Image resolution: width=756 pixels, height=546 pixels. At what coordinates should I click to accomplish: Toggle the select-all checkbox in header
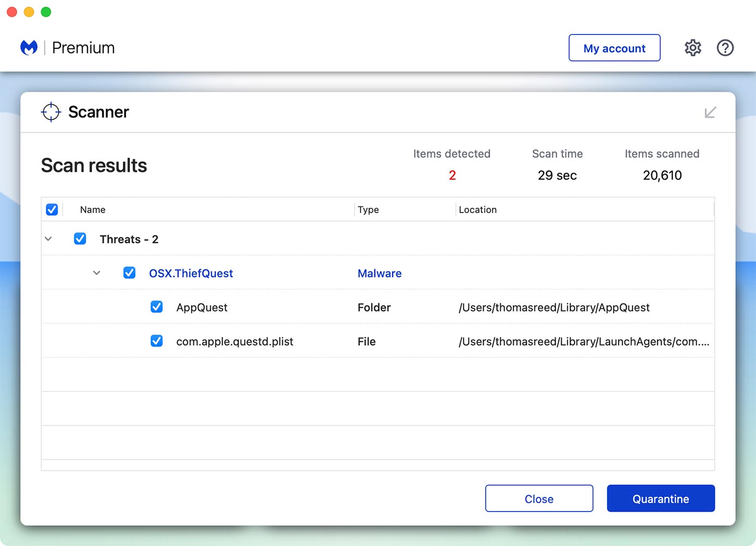coord(52,210)
